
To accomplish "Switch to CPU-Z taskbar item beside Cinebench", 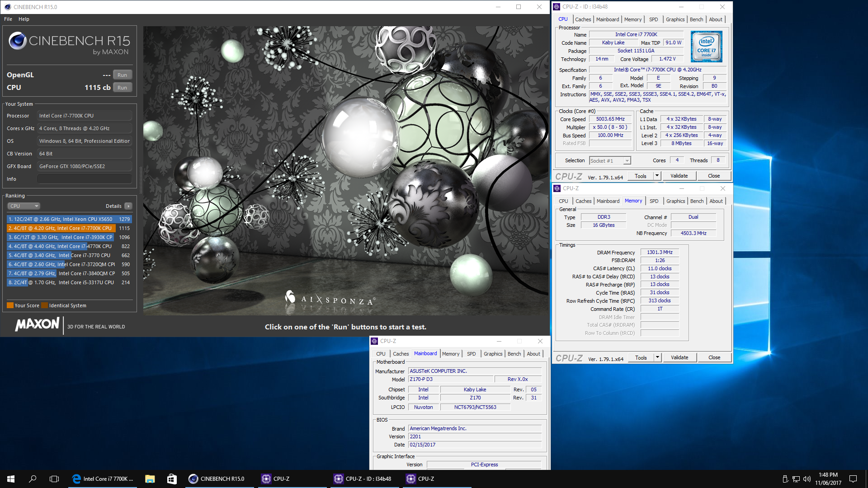I will pos(293,479).
